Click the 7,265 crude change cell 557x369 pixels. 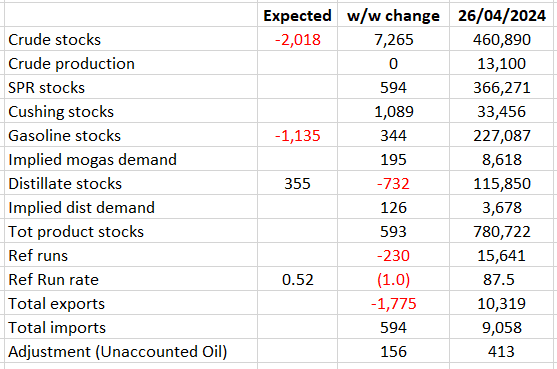(x=393, y=39)
